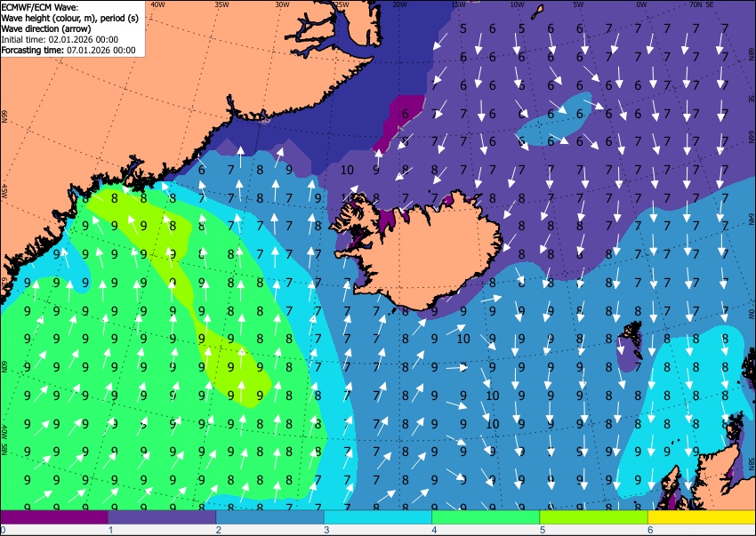756x536 pixels.
Task: Click the 10W longitude label at top
Action: tap(518, 4)
